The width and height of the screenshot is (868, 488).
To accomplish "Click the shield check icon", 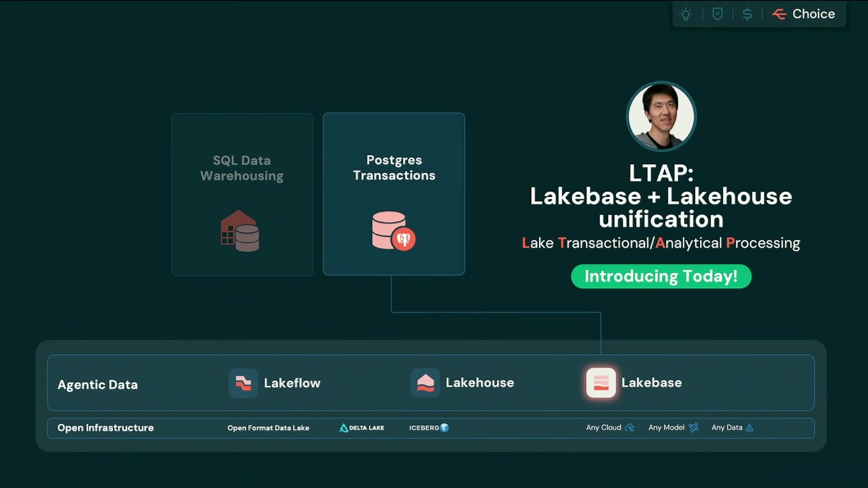I will tap(717, 14).
